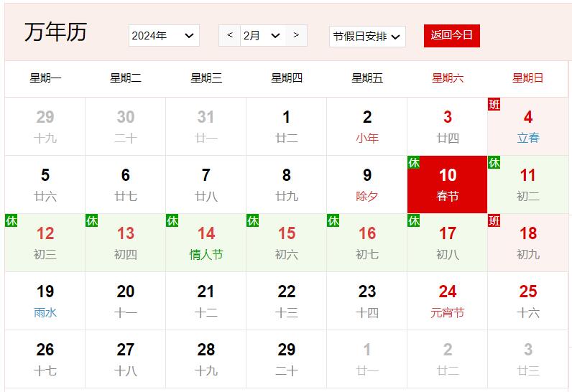Click the 休 badge on February 12
This screenshot has height=392, width=572.
(11, 221)
